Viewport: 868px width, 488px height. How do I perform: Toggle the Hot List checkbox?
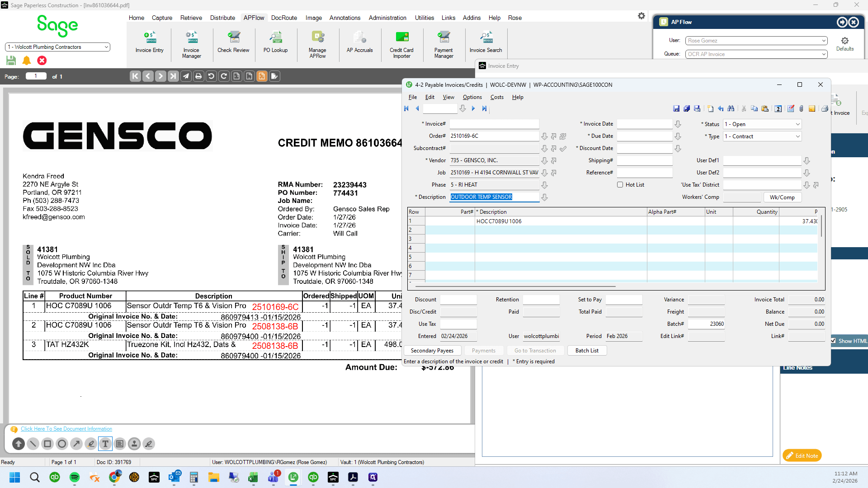pos(620,185)
